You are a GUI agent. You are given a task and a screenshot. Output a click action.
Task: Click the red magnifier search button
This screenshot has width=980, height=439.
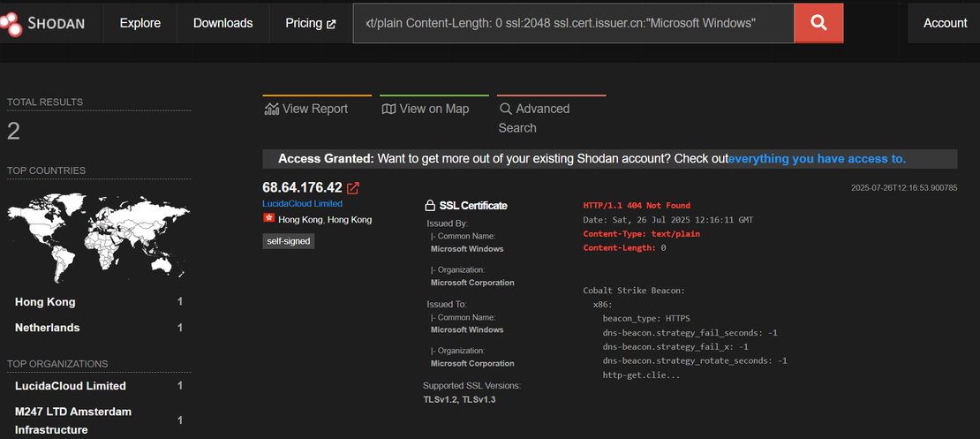818,23
